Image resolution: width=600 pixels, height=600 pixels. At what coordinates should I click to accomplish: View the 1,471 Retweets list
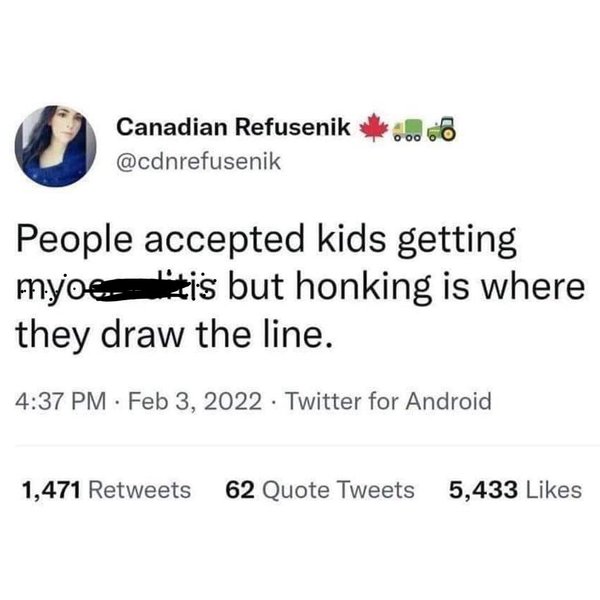(x=105, y=489)
